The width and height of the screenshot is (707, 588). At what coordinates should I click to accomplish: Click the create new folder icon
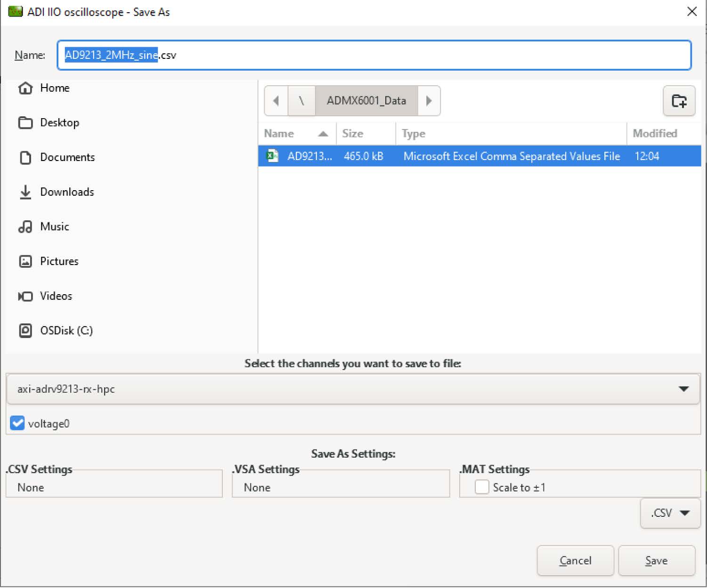point(679,101)
